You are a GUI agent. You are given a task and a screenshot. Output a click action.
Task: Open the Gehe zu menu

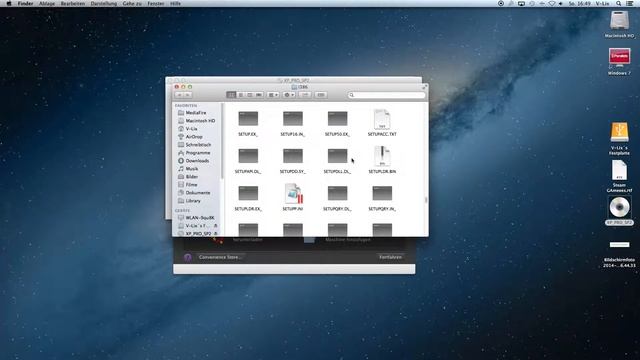[x=132, y=3]
